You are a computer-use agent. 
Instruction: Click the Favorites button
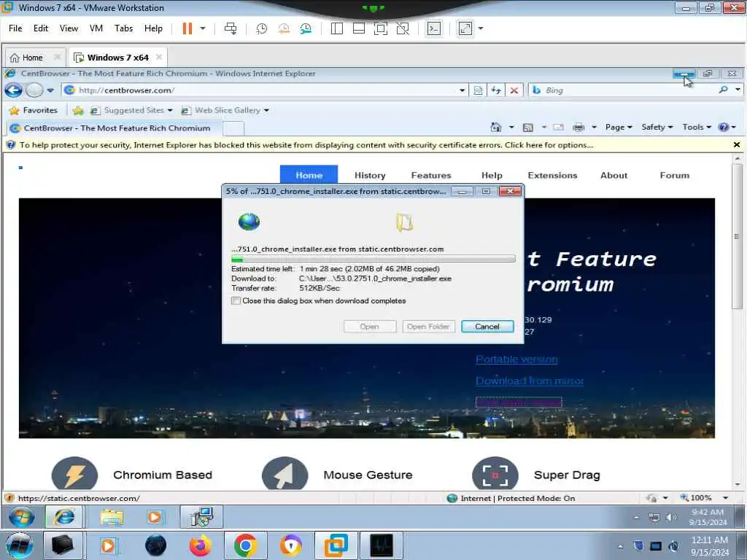point(34,111)
